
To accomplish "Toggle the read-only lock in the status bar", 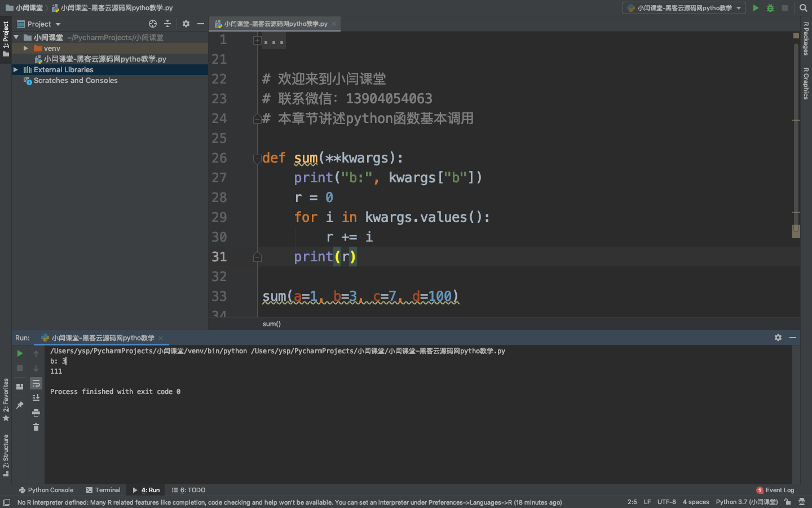I will (787, 502).
